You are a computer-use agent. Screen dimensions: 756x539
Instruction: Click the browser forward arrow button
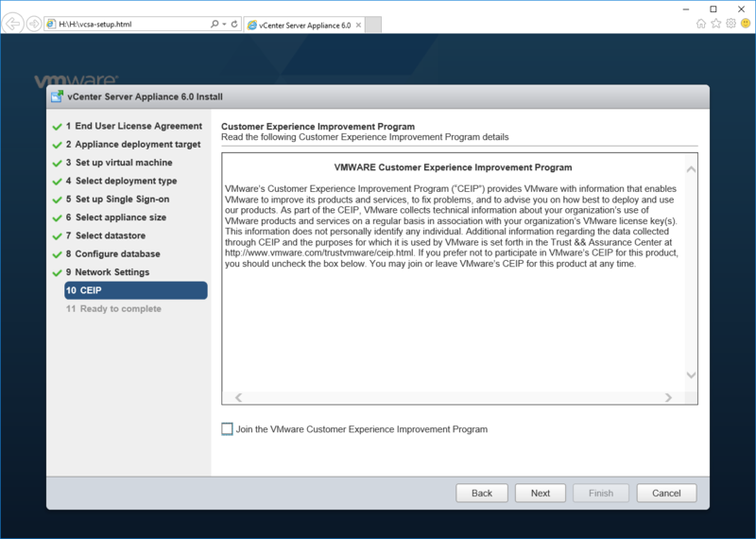tap(34, 24)
